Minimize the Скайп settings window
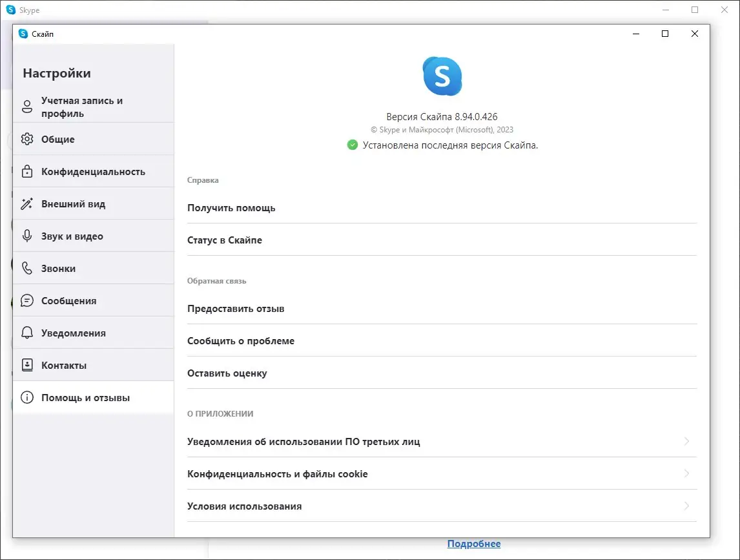Image resolution: width=740 pixels, height=560 pixels. point(636,34)
